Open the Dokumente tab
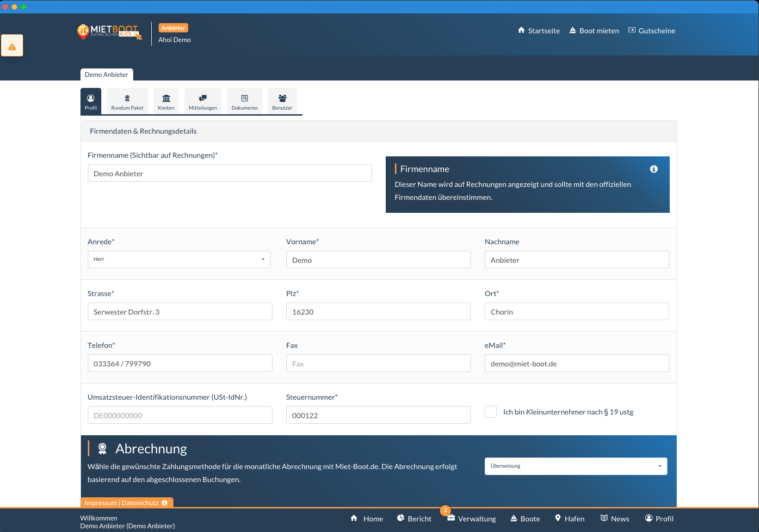 (244, 101)
